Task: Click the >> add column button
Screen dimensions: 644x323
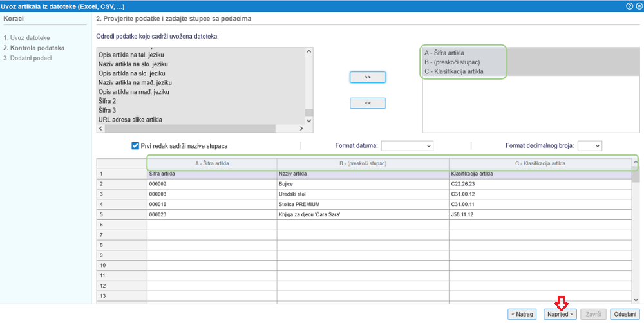Action: coord(368,77)
